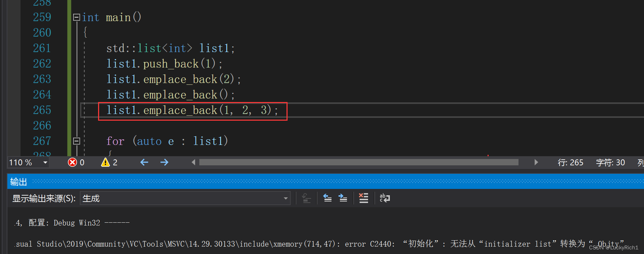Click the 输出 panel title bar
644x254 pixels.
coord(326,182)
